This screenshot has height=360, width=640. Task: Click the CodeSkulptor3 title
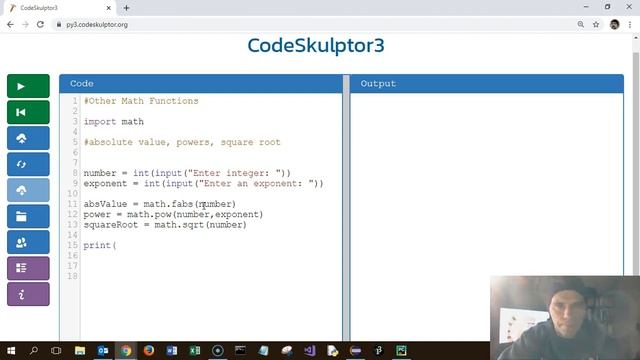tap(316, 45)
